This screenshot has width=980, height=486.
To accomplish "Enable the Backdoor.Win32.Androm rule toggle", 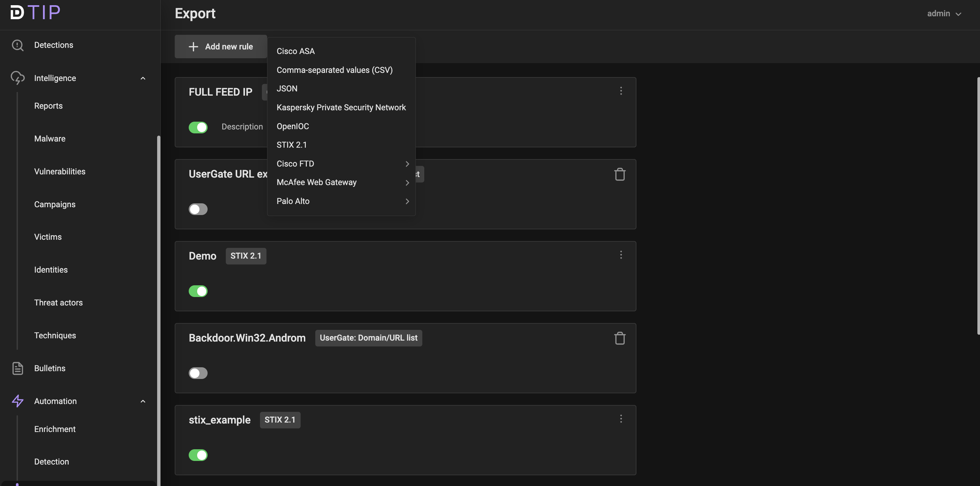I will click(198, 373).
